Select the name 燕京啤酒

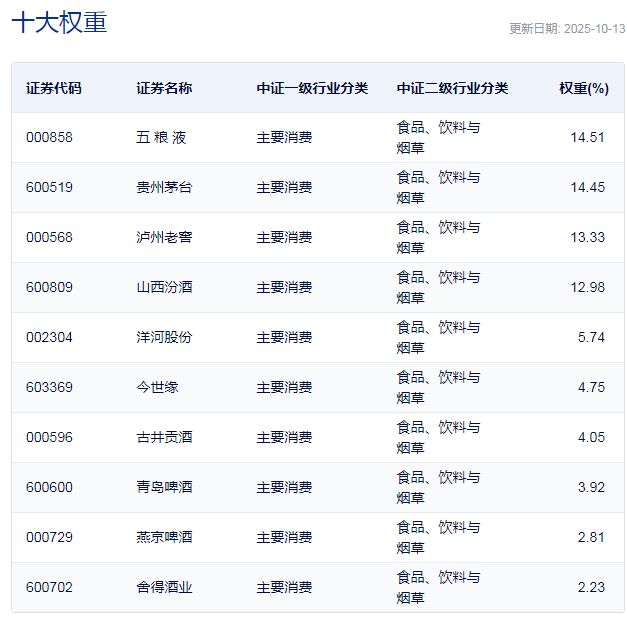coord(164,537)
